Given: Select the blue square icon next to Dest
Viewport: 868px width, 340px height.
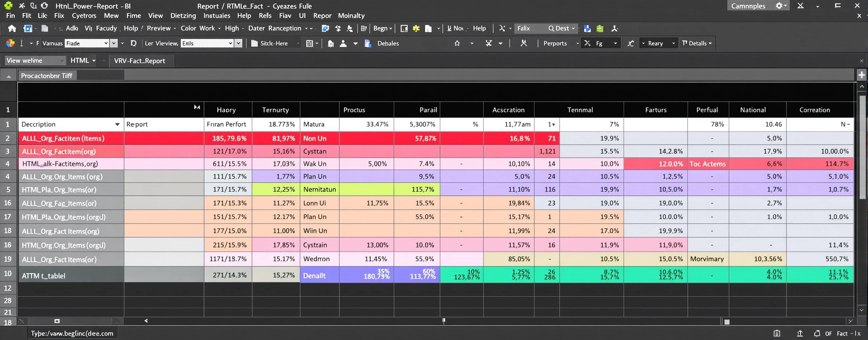Looking at the screenshot, I should point(587,29).
